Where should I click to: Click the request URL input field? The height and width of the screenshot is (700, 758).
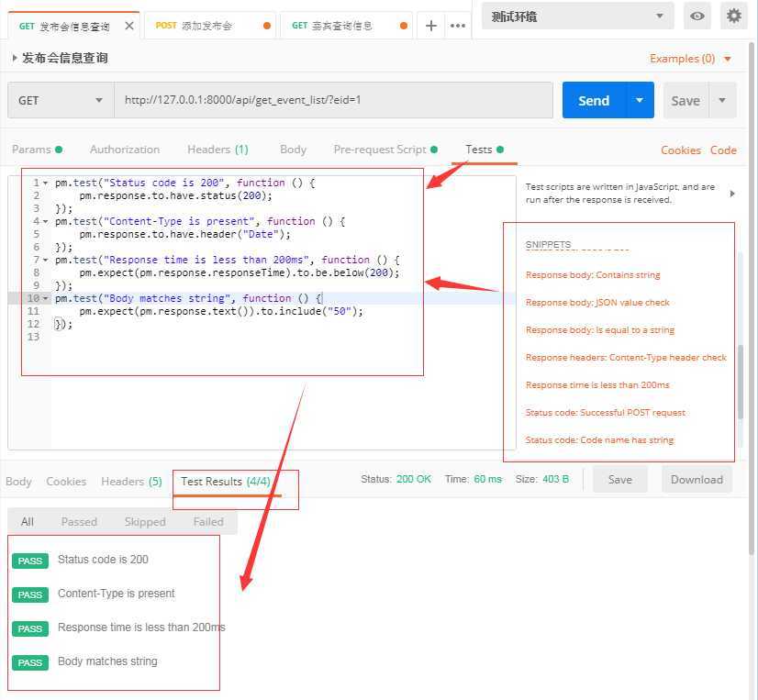click(334, 100)
